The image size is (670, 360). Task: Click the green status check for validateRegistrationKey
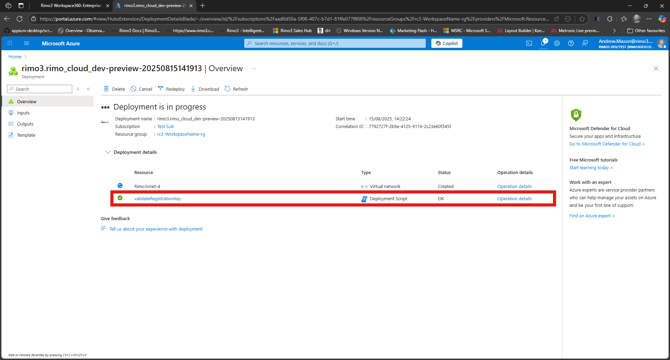120,198
